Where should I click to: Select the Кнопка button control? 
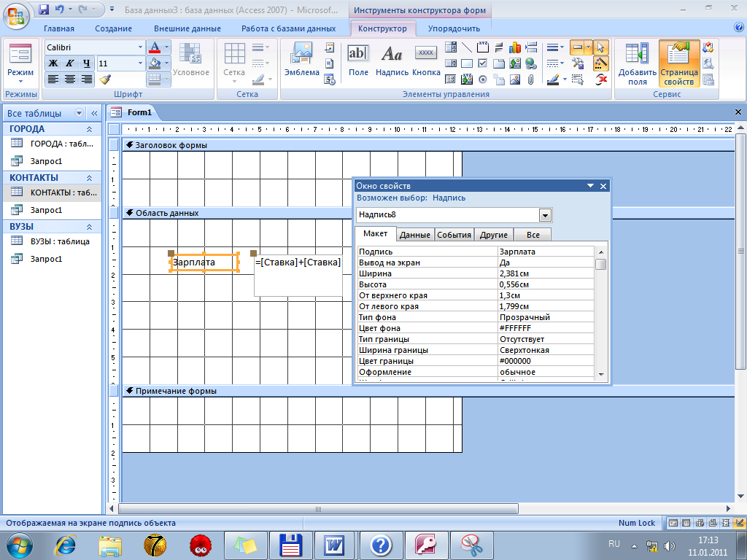pyautogui.click(x=426, y=60)
